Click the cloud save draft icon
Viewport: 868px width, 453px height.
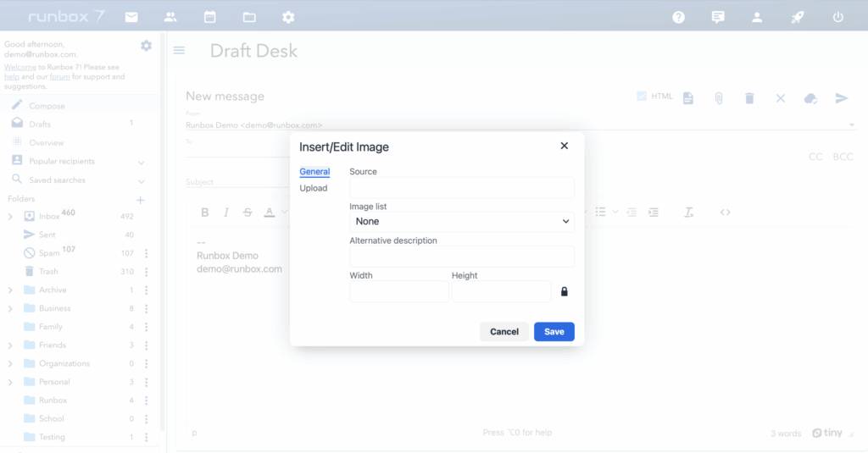810,98
